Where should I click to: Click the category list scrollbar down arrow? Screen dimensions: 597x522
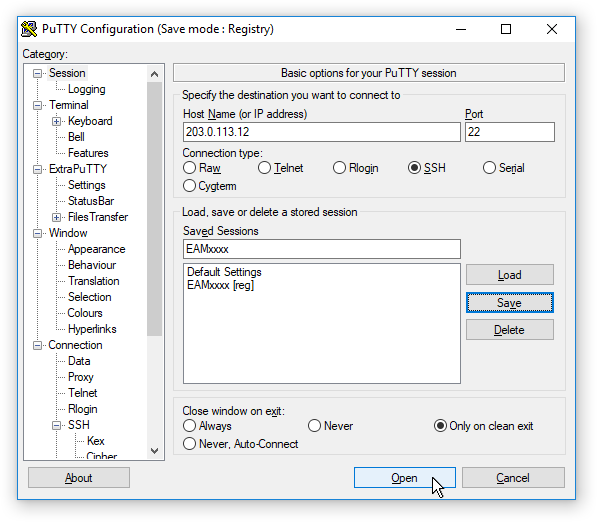point(154,451)
